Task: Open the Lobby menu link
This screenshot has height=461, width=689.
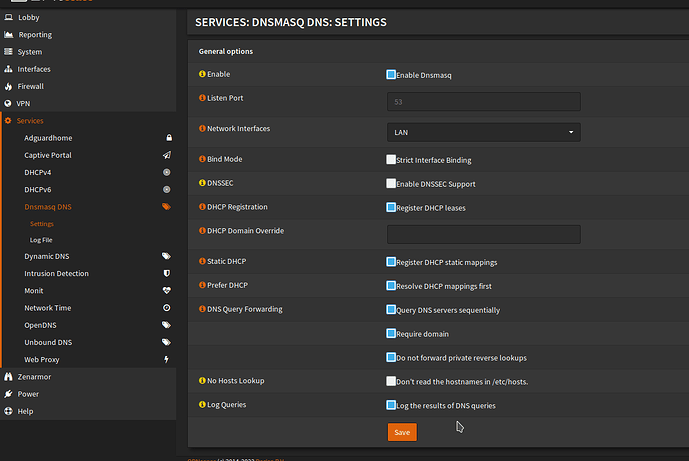Action: point(29,17)
